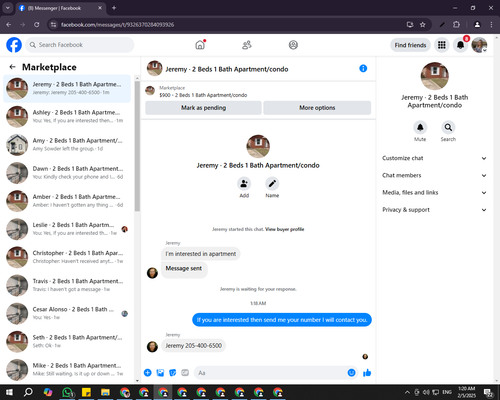Expand Customize chat section
Viewport: 500px width, 400px height.
(434, 158)
